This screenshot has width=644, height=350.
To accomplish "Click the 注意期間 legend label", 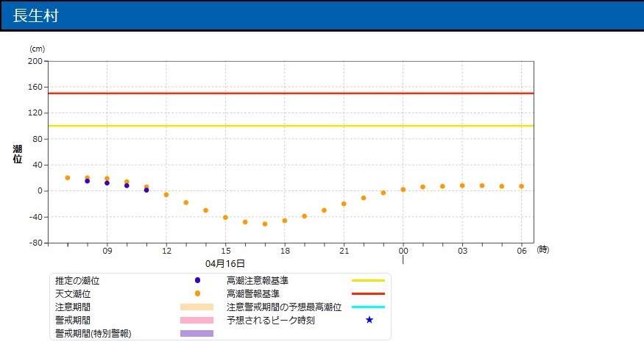I will tap(73, 307).
